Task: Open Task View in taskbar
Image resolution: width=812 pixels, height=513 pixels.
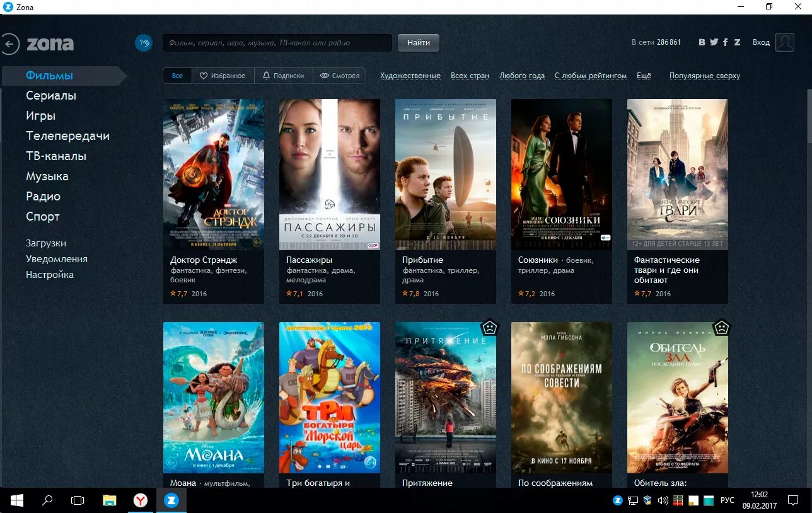Action: [x=78, y=500]
